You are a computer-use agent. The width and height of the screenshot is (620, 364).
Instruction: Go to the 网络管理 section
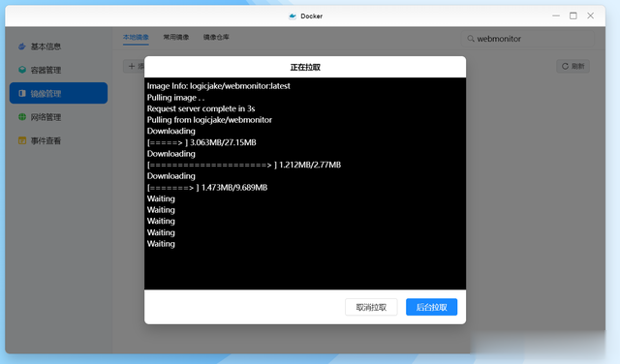pyautogui.click(x=58, y=117)
